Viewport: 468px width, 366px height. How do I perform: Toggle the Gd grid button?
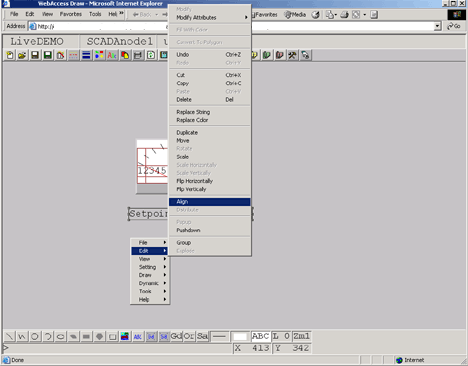point(176,336)
